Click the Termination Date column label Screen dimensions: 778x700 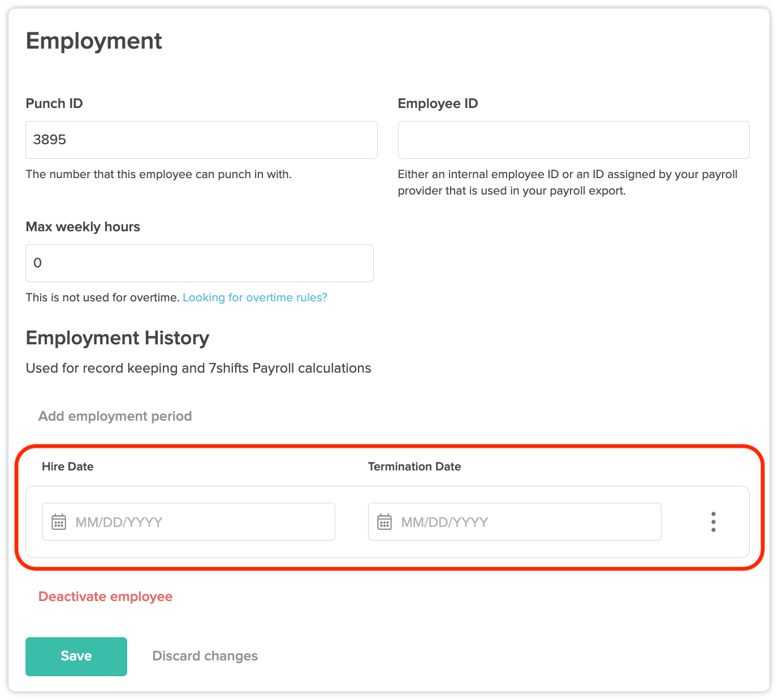pyautogui.click(x=414, y=466)
